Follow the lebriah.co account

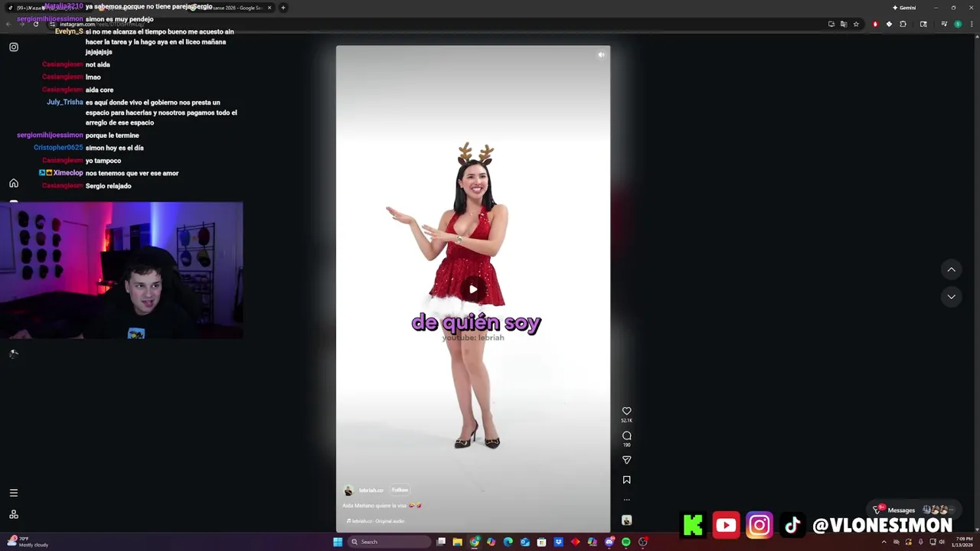(x=400, y=490)
